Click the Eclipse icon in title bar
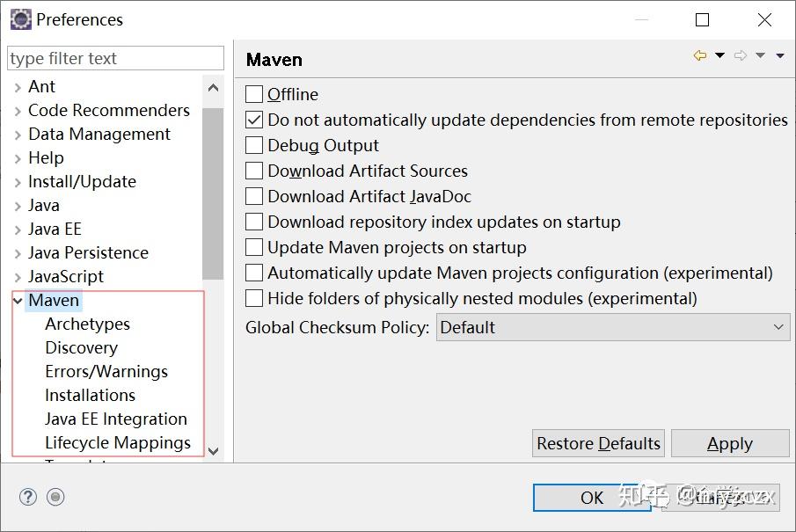This screenshot has width=796, height=532. tap(20, 19)
